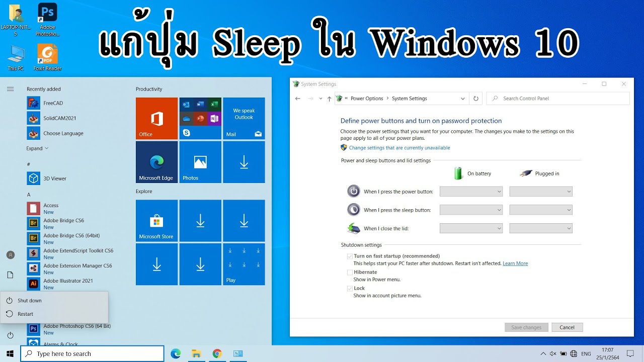Click the muted volume tray icon
Viewport: 644px width, 362px height.
(x=553, y=354)
